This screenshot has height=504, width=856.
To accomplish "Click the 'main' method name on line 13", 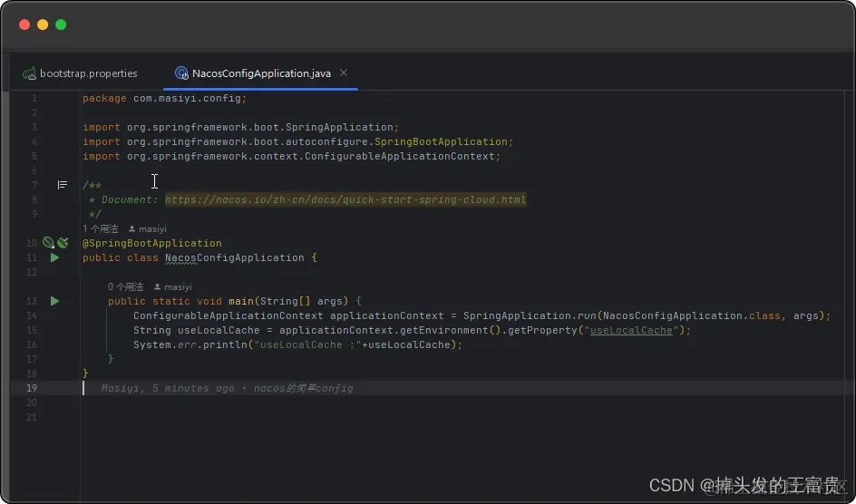I will tap(241, 301).
